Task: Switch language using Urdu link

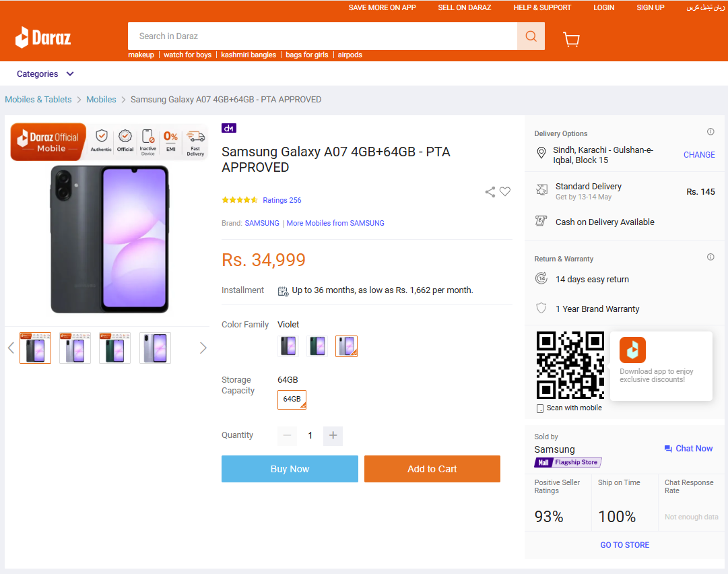Action: [x=705, y=7]
